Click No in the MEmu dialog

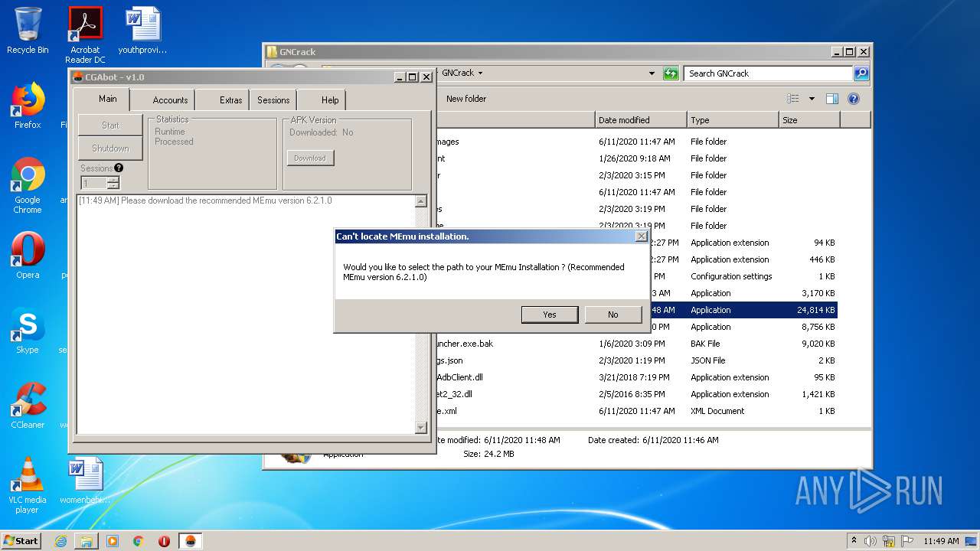tap(613, 315)
